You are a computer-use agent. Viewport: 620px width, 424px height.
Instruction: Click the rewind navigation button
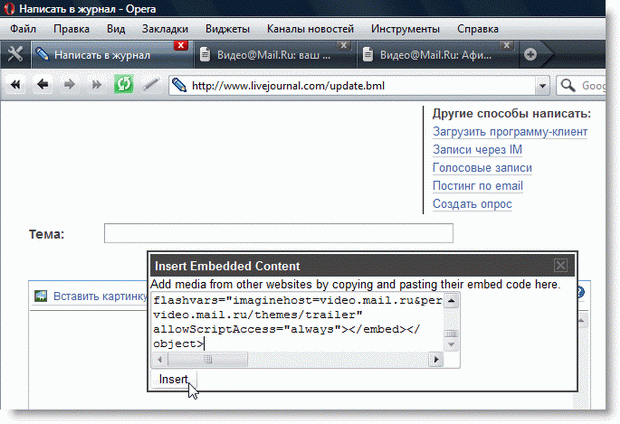(x=16, y=85)
